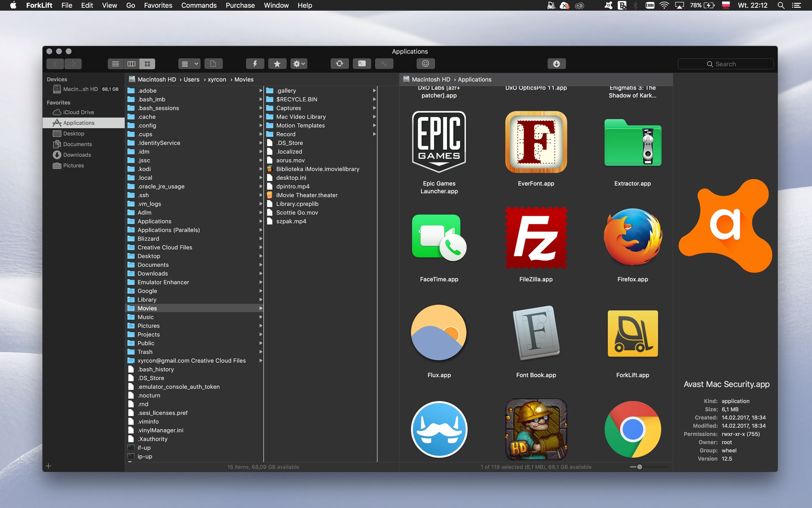812x508 pixels.
Task: Open the gear action dropdown menu
Action: (299, 64)
